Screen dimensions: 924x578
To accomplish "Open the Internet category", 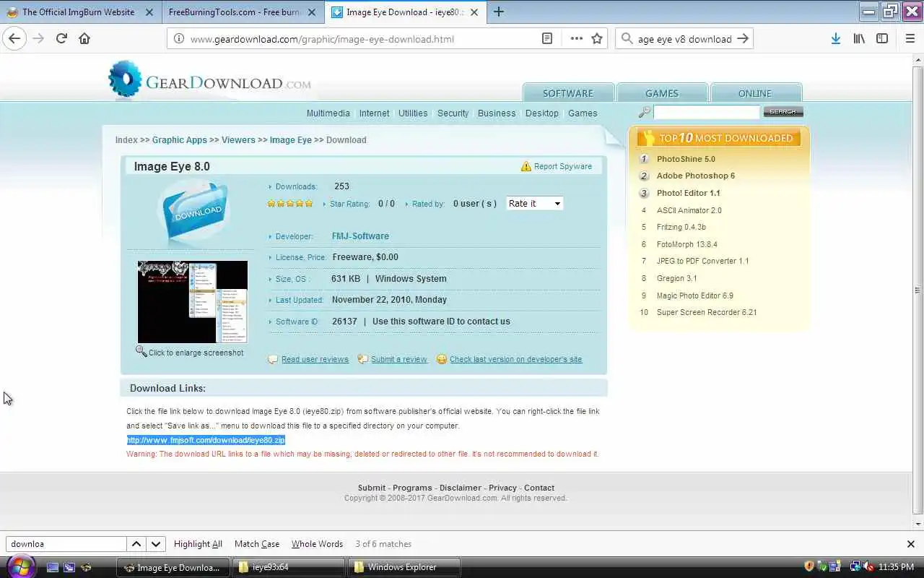I will pos(374,113).
